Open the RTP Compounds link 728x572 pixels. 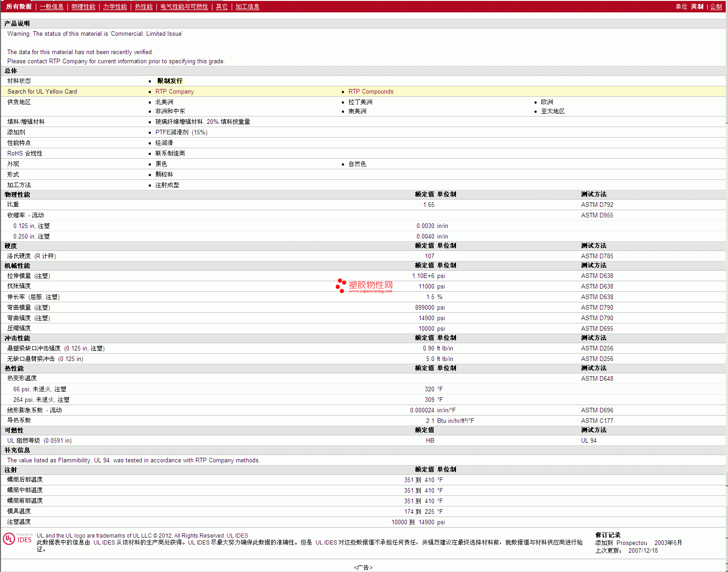[371, 91]
